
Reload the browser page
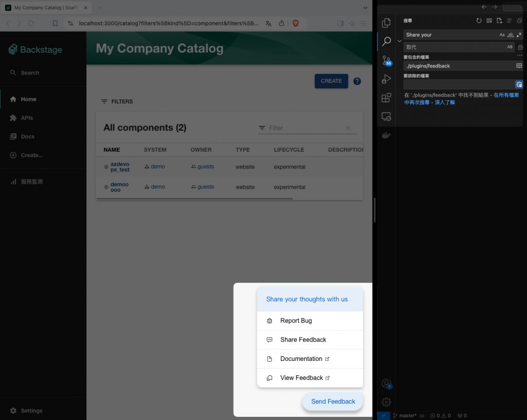(31, 23)
